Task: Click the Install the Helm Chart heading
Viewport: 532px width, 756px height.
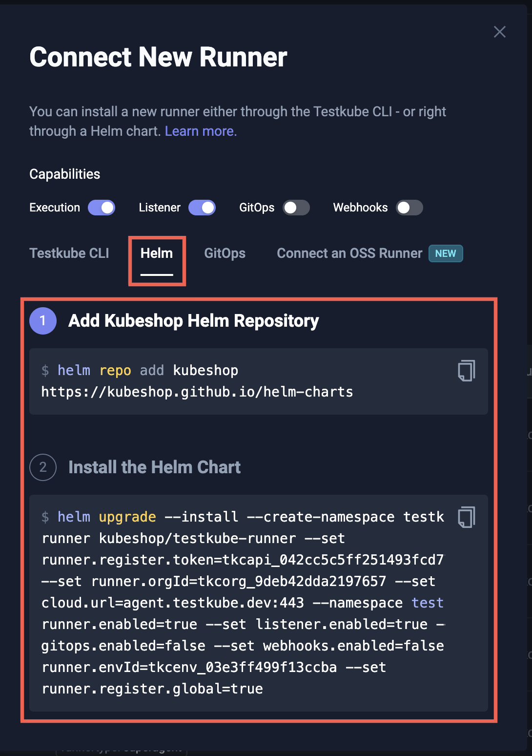Action: pos(154,467)
